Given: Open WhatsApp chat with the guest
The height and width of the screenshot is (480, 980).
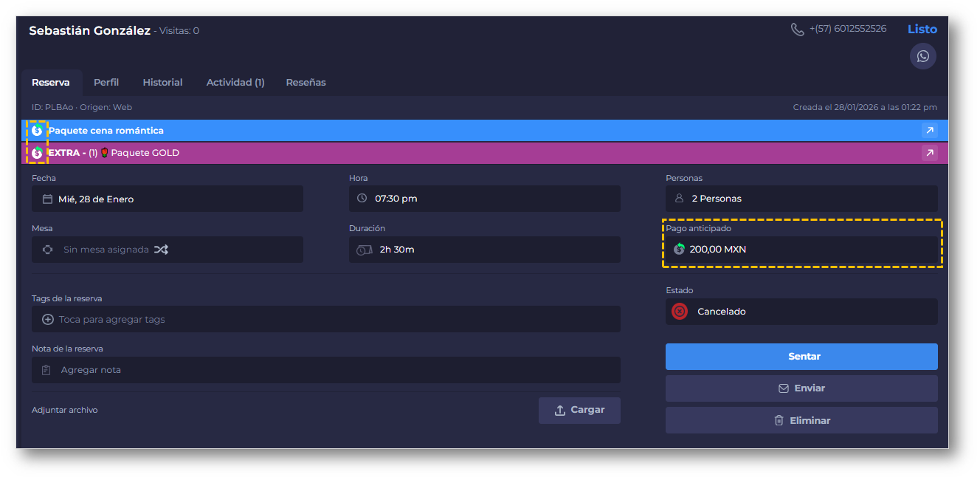Looking at the screenshot, I should pyautogui.click(x=922, y=56).
